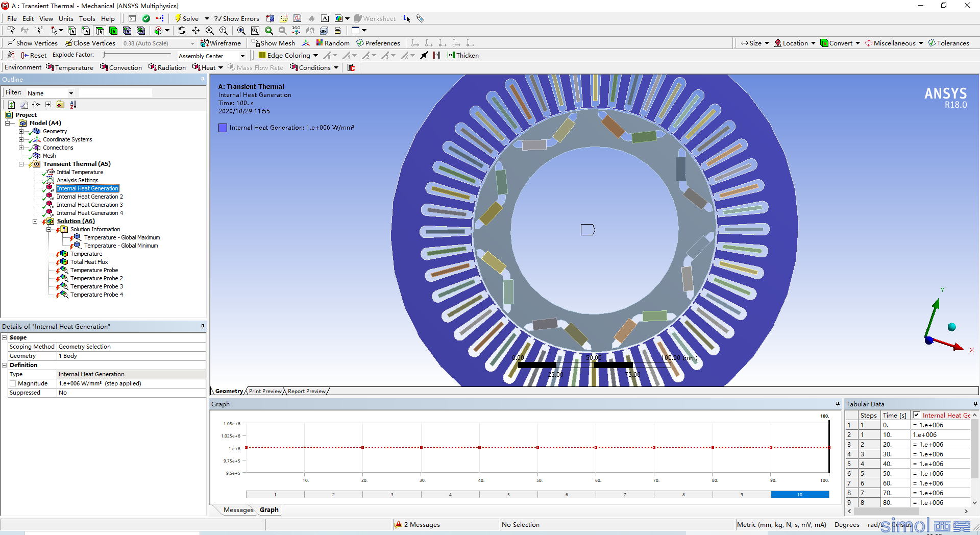Screen dimensions: 980x535
Task: Open the File menu
Action: 12,18
